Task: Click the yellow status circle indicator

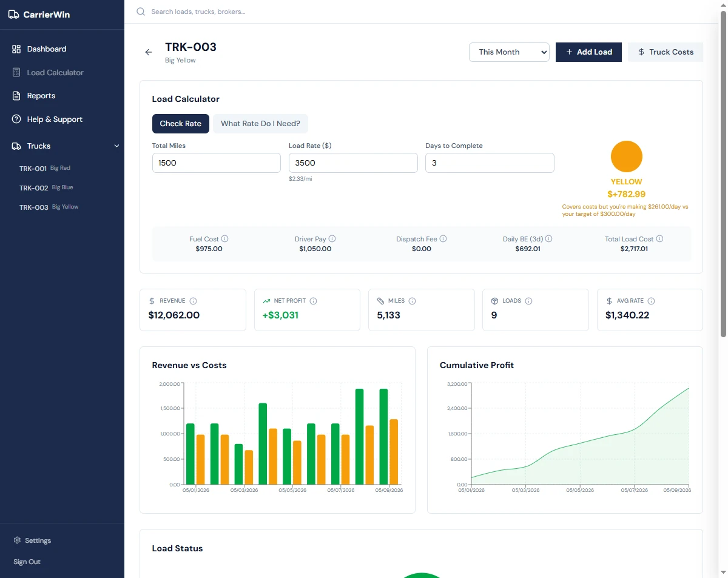Action: click(x=626, y=156)
